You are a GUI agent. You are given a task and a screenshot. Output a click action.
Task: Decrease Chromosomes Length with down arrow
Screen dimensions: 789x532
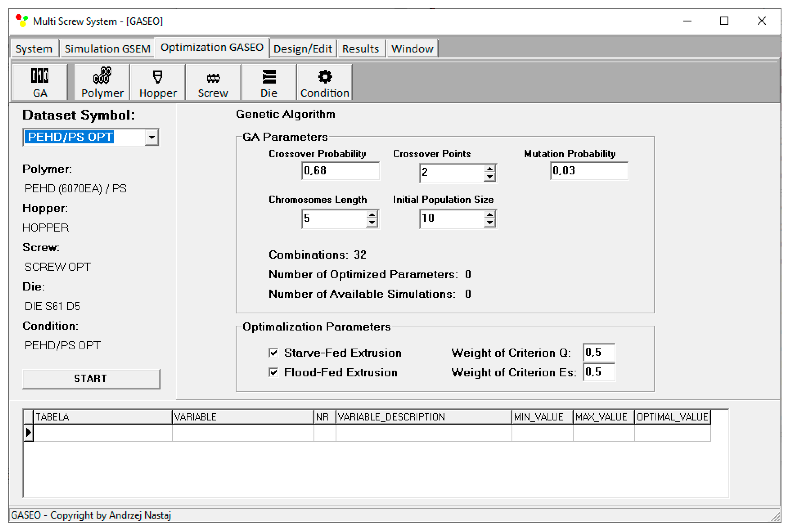(372, 223)
